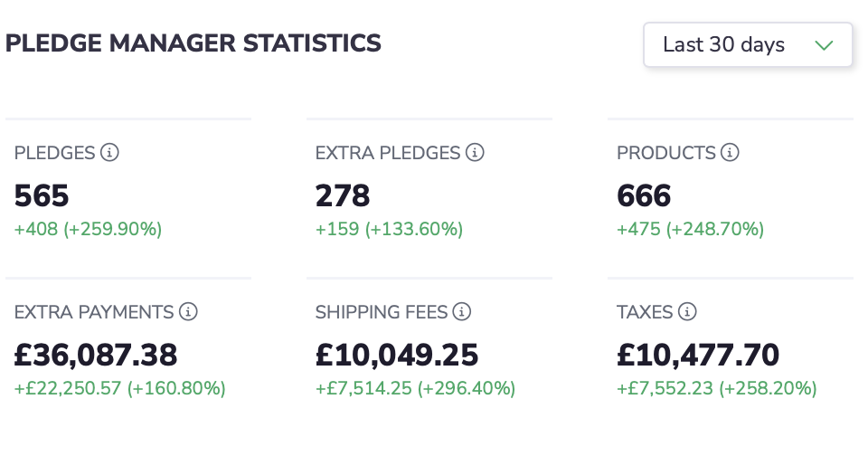
Task: Click the info icon beside TAXES
Action: tap(687, 312)
